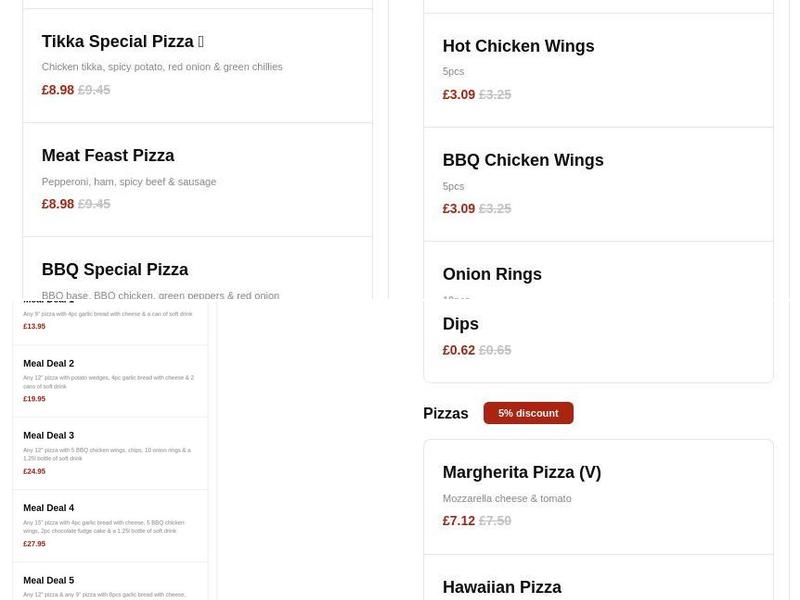
Task: Click the 5% discount badge
Action: point(528,413)
